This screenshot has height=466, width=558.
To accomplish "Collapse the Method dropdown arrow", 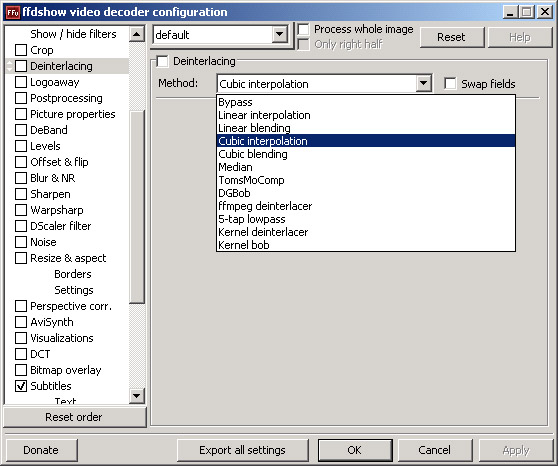I will (423, 84).
